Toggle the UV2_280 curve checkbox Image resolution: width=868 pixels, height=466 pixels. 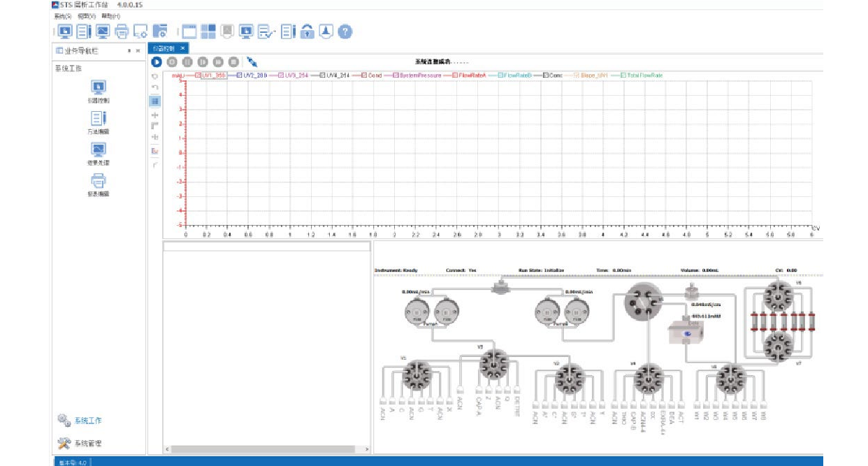pos(240,75)
